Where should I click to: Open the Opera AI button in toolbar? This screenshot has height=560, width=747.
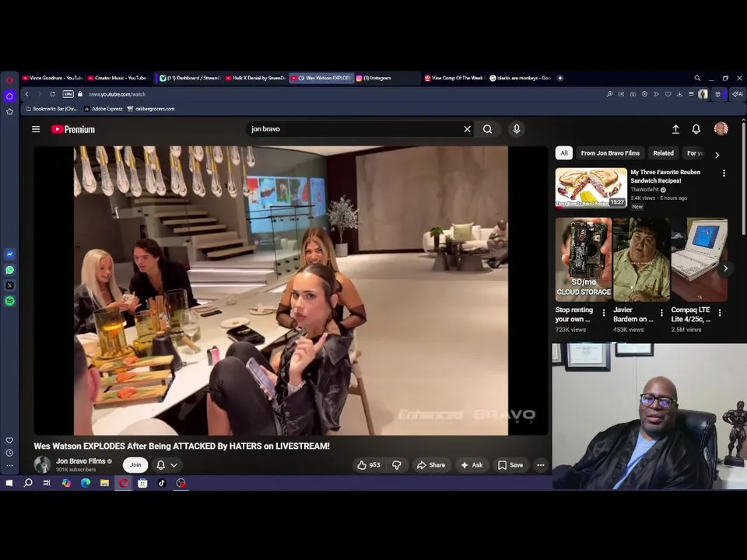738,94
